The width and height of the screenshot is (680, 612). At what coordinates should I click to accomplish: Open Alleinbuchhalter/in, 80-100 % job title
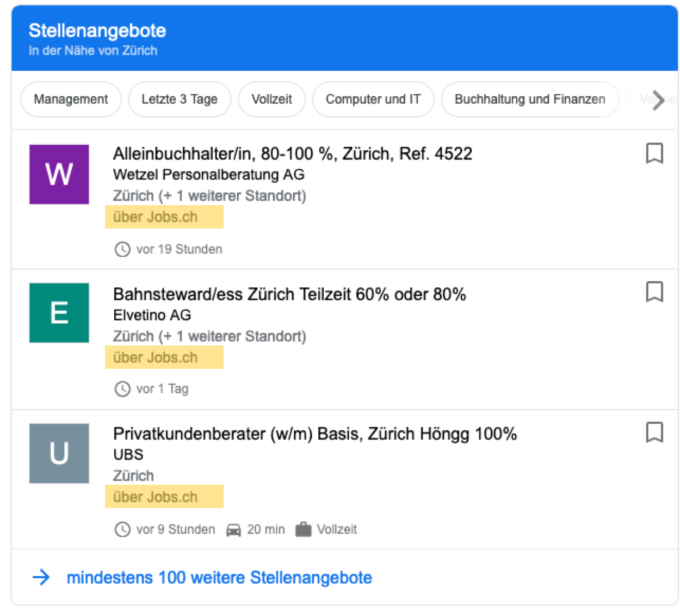[x=293, y=154]
